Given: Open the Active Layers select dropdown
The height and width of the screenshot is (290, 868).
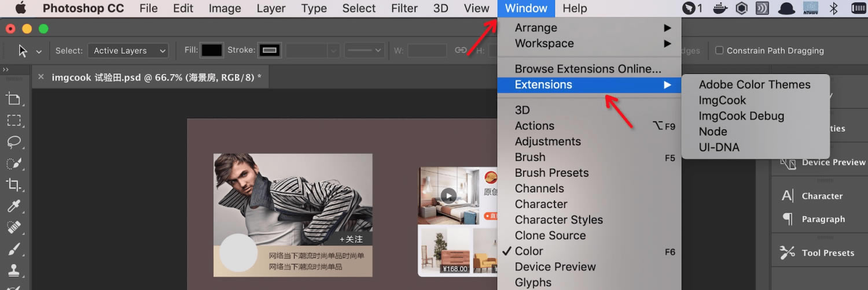Looking at the screenshot, I should point(128,51).
